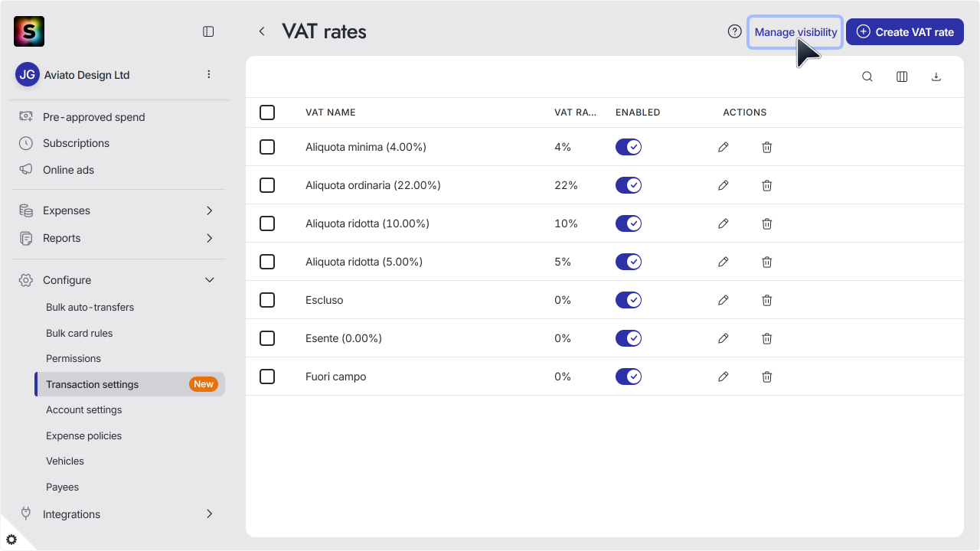This screenshot has height=551, width=980.
Task: Edit Aliquota minima (4.00%) with pencil icon
Action: [x=724, y=147]
